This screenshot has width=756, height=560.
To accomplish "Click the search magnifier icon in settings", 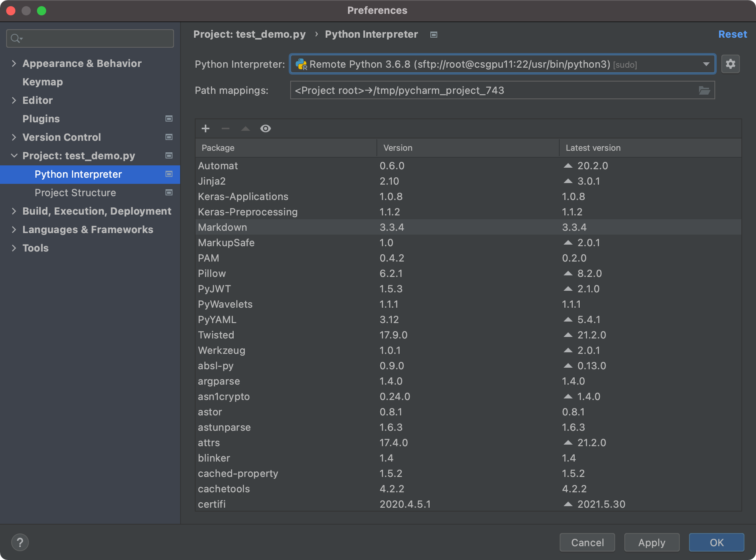I will click(17, 38).
